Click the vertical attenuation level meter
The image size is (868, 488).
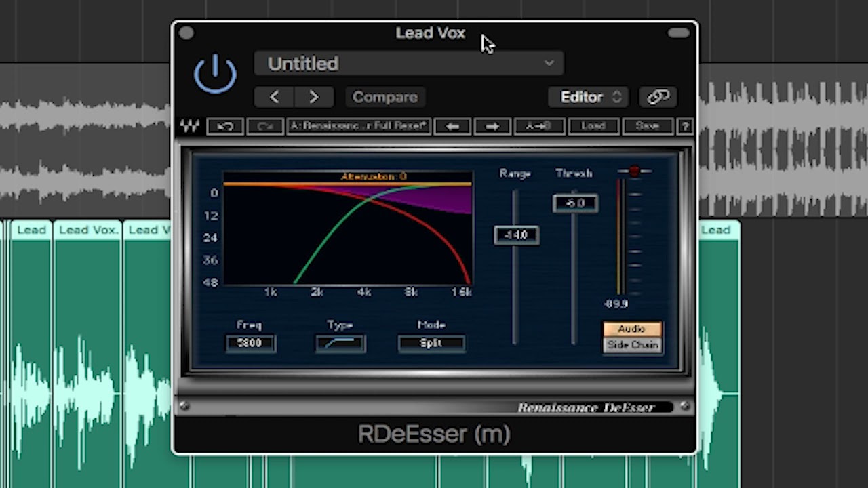click(620, 237)
